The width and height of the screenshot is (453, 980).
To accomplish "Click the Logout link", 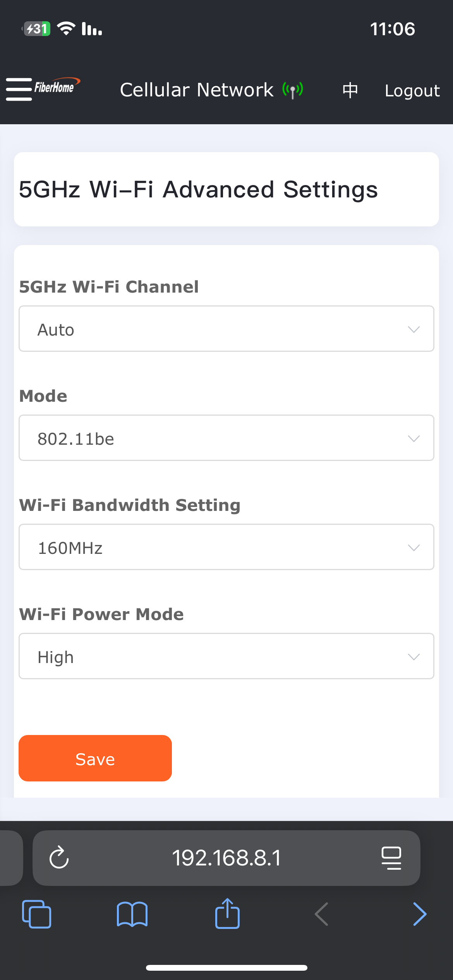I will click(412, 91).
